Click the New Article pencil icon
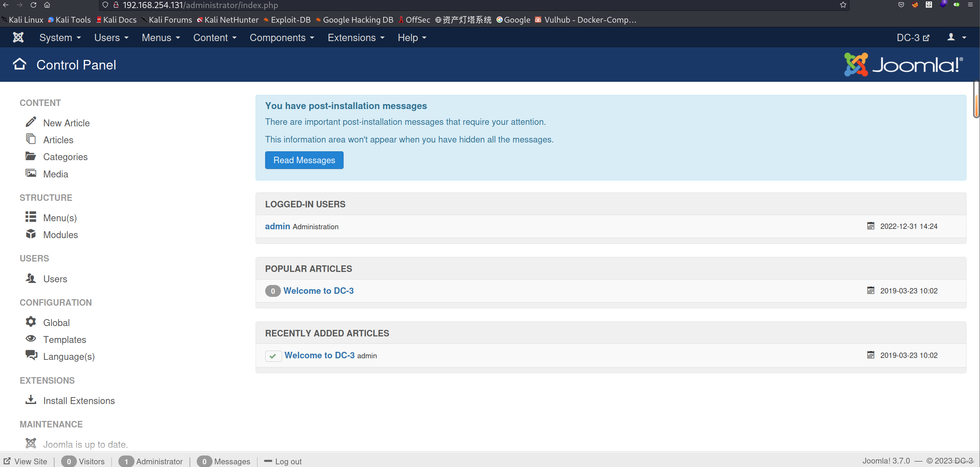This screenshot has width=980, height=467. 31,122
